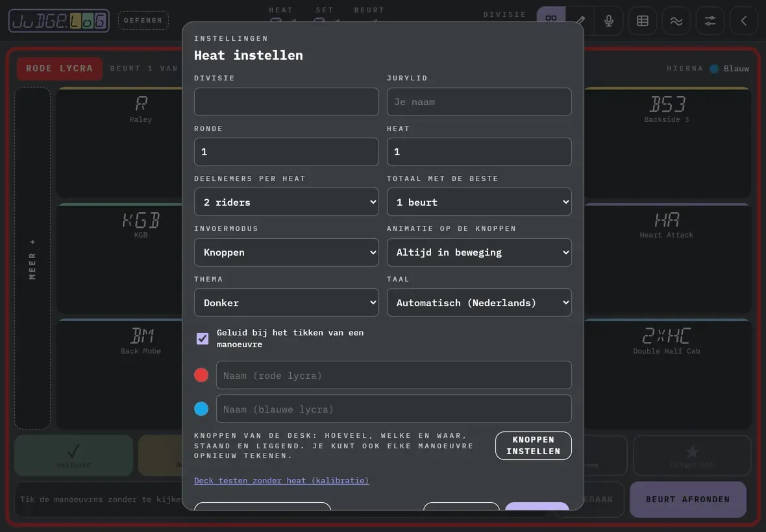Click the Rode Lycra label
This screenshot has height=532, width=766.
60,68
